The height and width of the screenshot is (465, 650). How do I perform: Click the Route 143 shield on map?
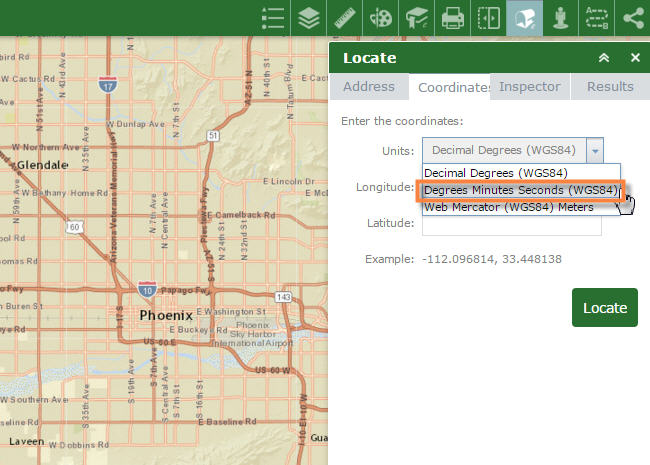(283, 297)
